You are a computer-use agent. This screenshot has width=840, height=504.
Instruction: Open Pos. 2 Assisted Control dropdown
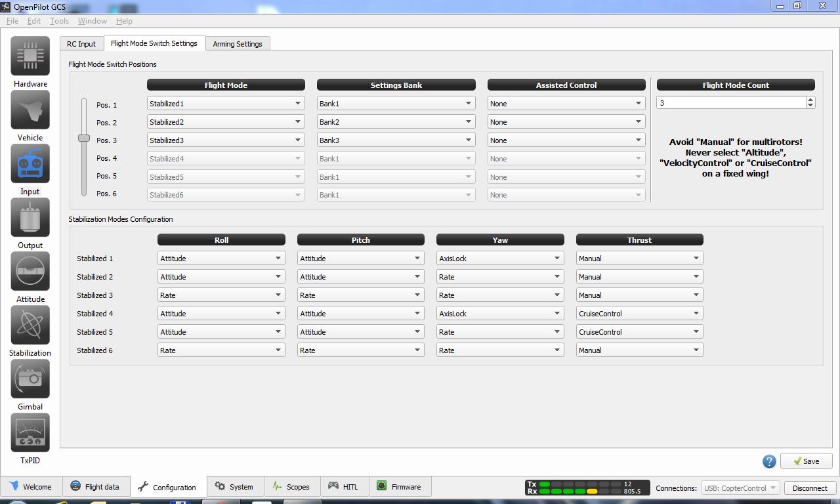click(x=566, y=122)
